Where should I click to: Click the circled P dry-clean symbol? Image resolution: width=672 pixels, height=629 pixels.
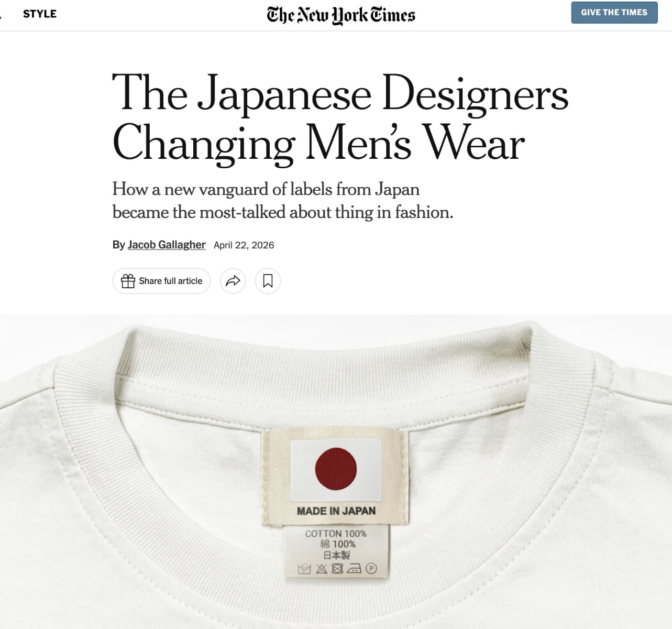[x=371, y=568]
